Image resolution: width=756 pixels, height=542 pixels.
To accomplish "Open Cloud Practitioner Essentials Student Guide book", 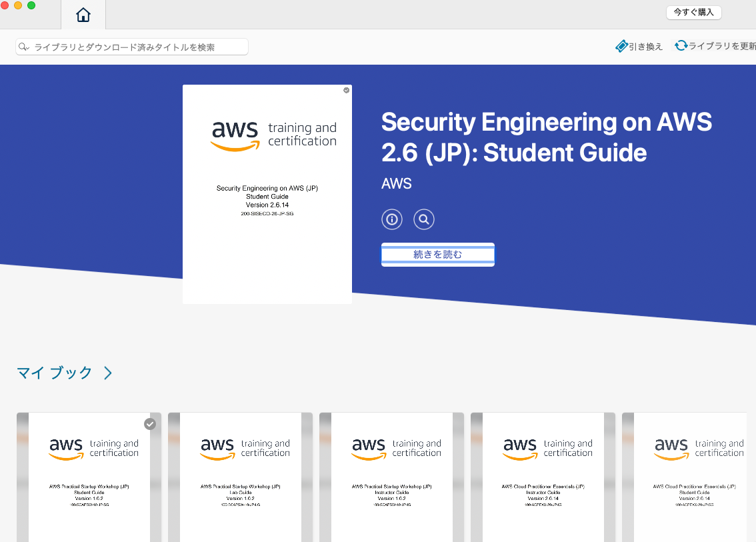I will 685,477.
